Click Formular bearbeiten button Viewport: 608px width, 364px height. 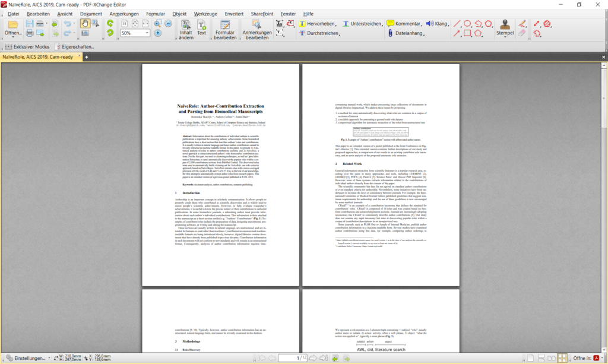tap(225, 30)
